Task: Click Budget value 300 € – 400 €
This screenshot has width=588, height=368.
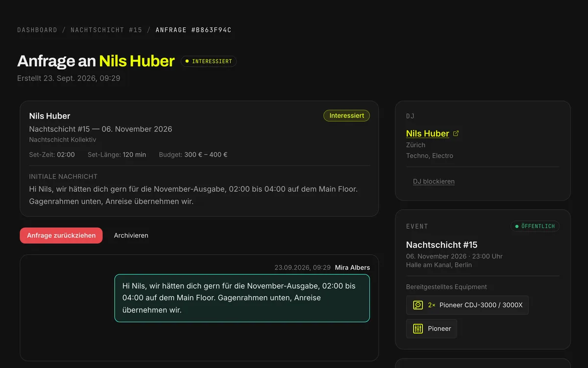Action: click(x=206, y=155)
